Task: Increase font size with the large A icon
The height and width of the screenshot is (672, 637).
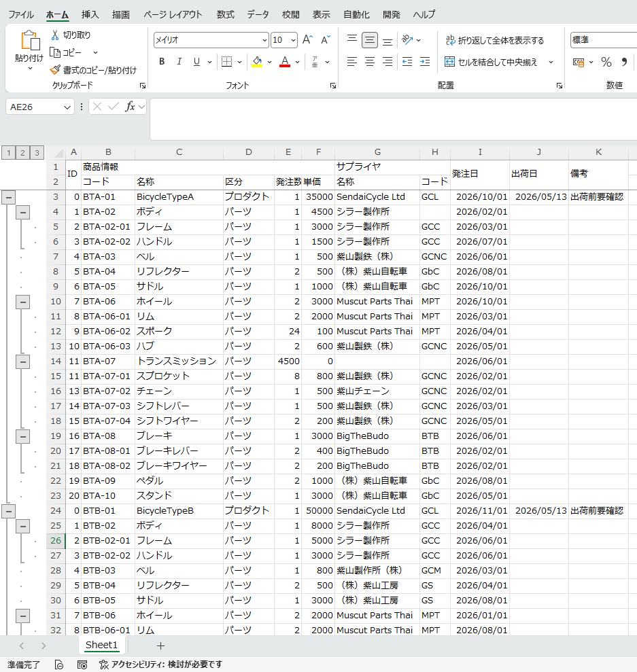Action: pyautogui.click(x=307, y=40)
